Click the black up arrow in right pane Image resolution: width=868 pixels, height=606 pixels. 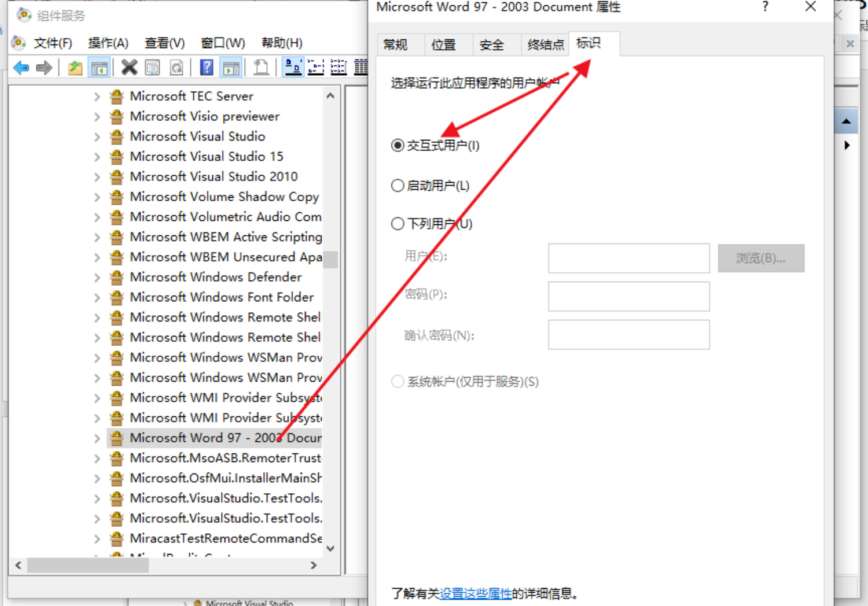(x=846, y=121)
